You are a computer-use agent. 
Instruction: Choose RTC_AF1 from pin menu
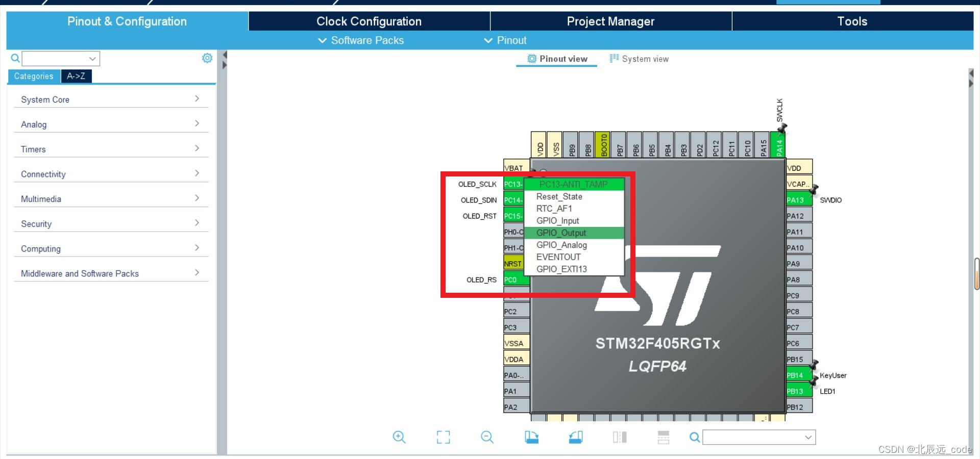tap(574, 209)
